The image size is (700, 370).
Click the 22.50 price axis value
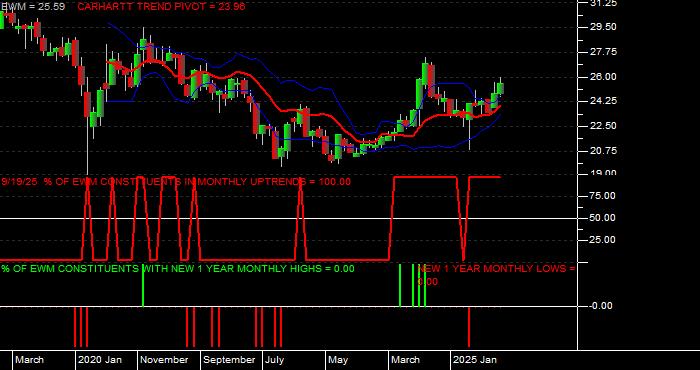(x=604, y=126)
